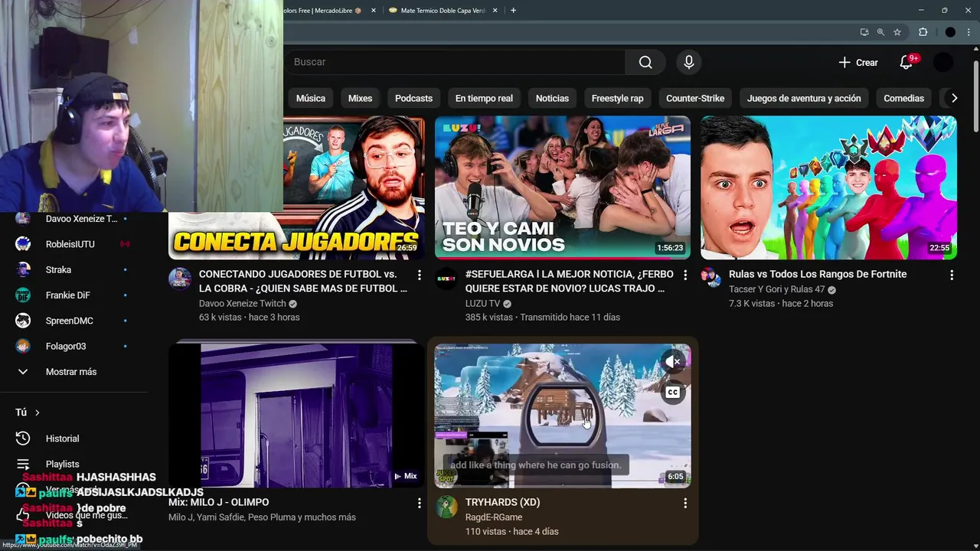980x551 pixels.
Task: Open options menu for TRYHARDS (XD) video
Action: [x=685, y=503]
